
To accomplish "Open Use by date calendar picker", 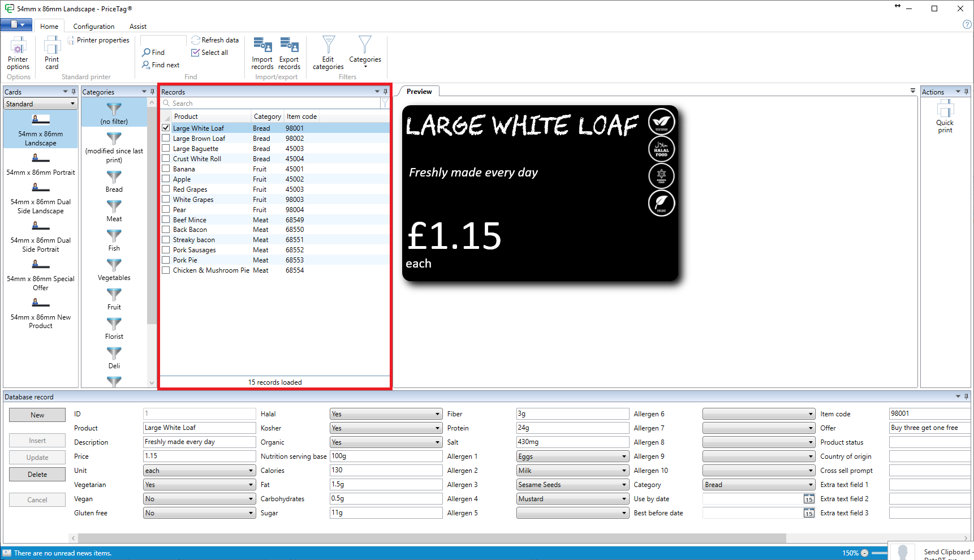I will pos(809,499).
